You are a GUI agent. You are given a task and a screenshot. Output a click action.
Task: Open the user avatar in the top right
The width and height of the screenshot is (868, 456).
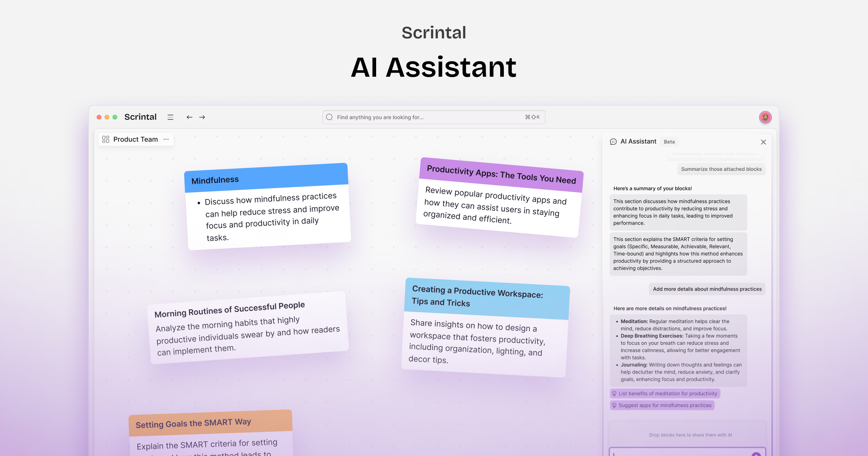765,117
